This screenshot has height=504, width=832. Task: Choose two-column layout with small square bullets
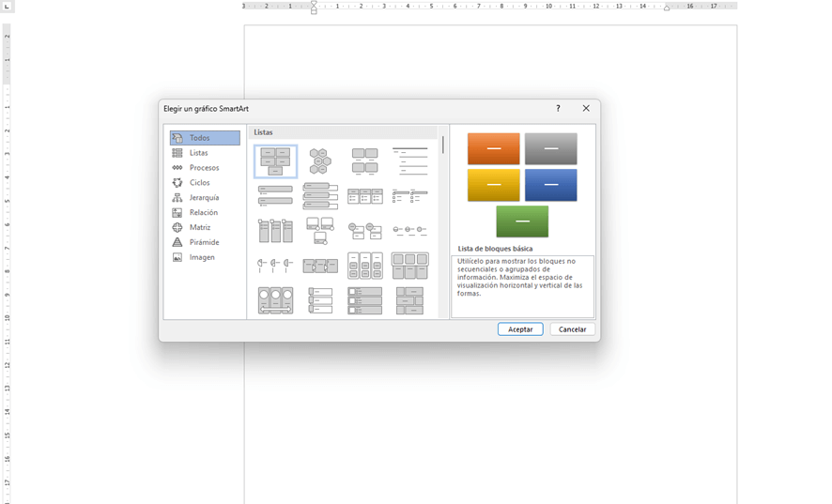coord(409,196)
